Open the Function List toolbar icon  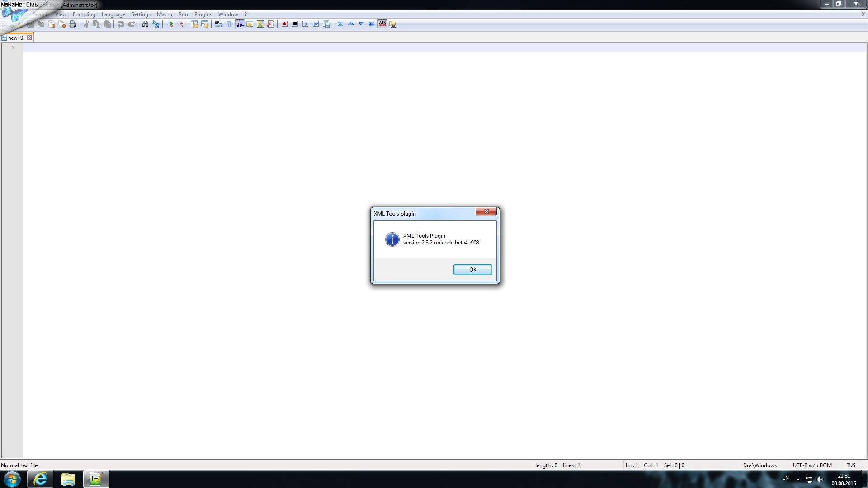coord(270,24)
